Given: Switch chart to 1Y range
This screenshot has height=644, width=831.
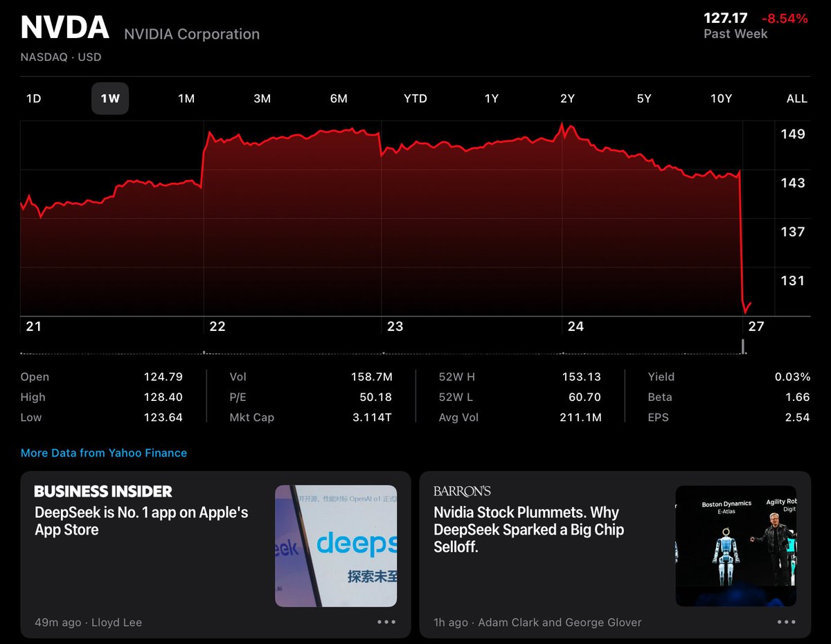Looking at the screenshot, I should [x=491, y=98].
